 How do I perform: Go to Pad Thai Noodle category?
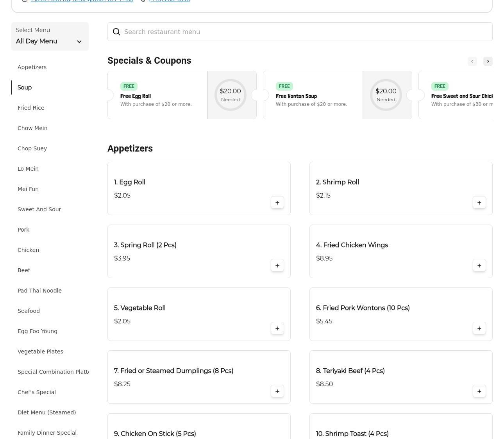39,291
